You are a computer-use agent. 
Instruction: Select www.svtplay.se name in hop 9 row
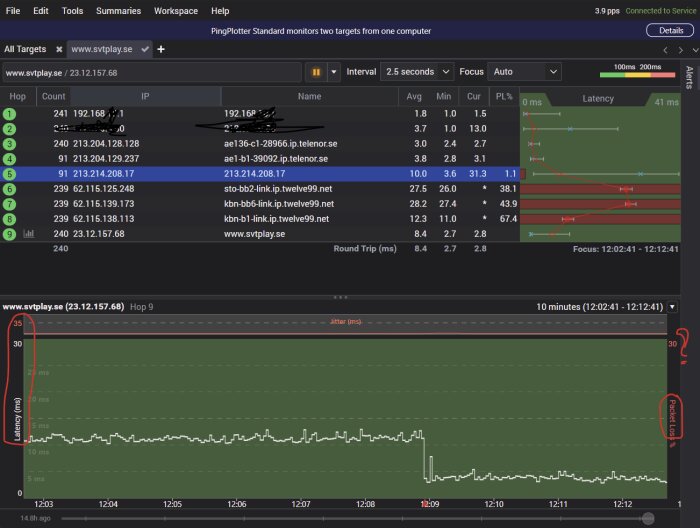point(254,234)
